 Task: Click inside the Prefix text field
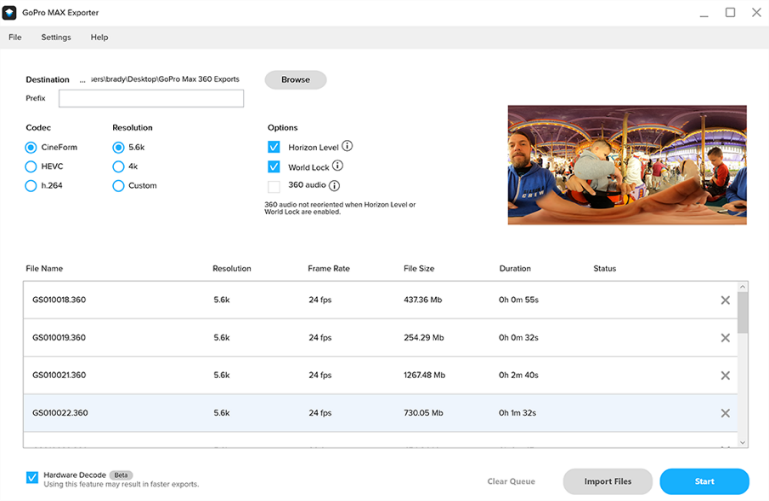[151, 98]
